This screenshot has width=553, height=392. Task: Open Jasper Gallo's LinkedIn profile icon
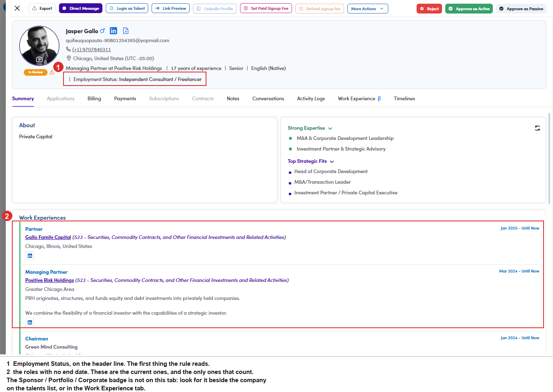click(113, 31)
